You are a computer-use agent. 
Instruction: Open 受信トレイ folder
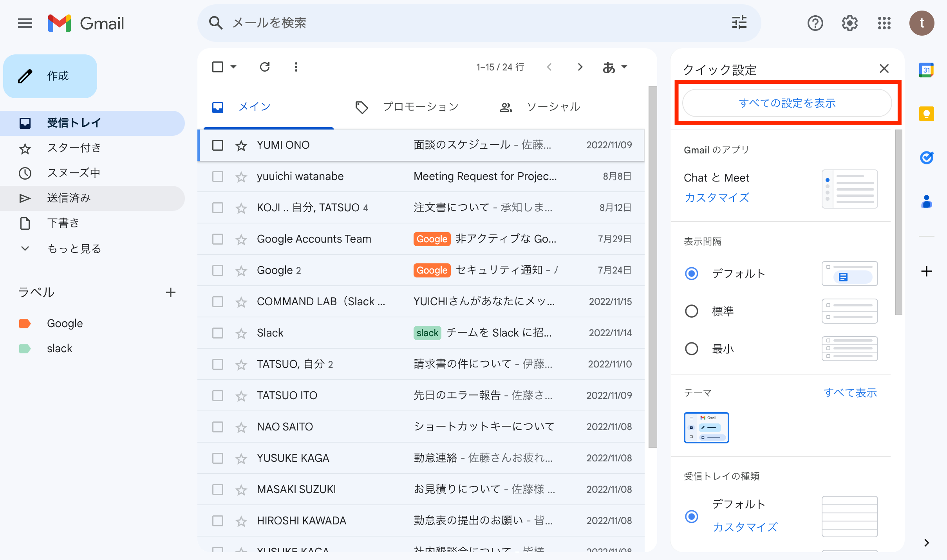92,123
